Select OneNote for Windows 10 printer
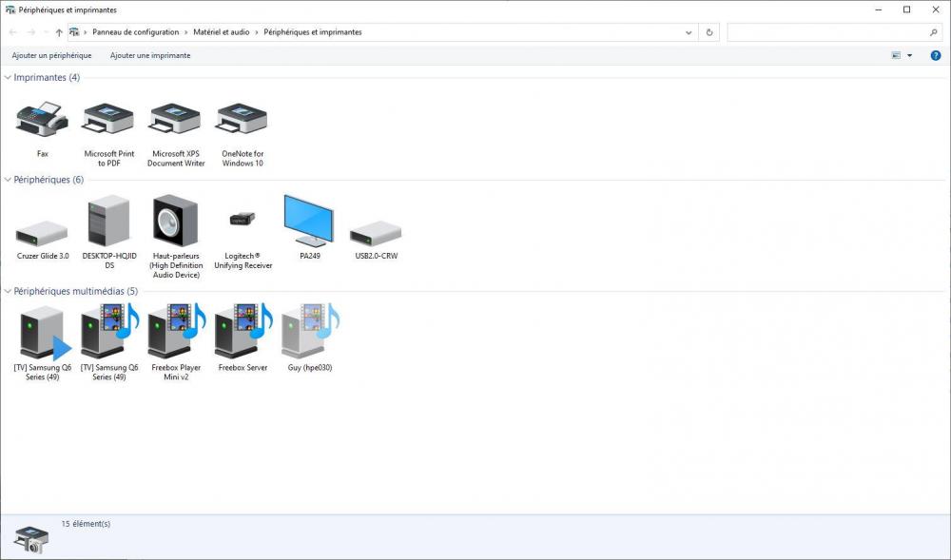Image resolution: width=951 pixels, height=560 pixels. 242,120
